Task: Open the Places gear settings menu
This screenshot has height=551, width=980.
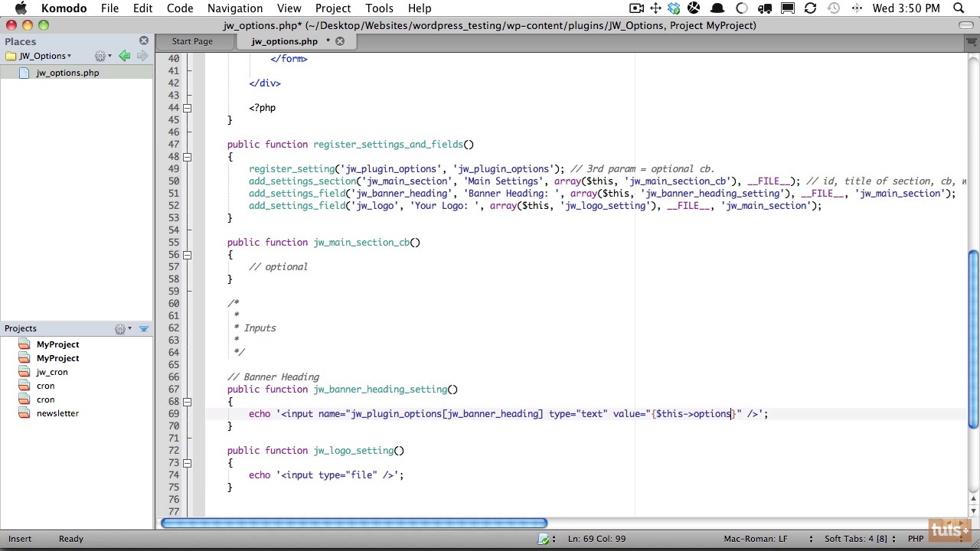Action: click(101, 56)
